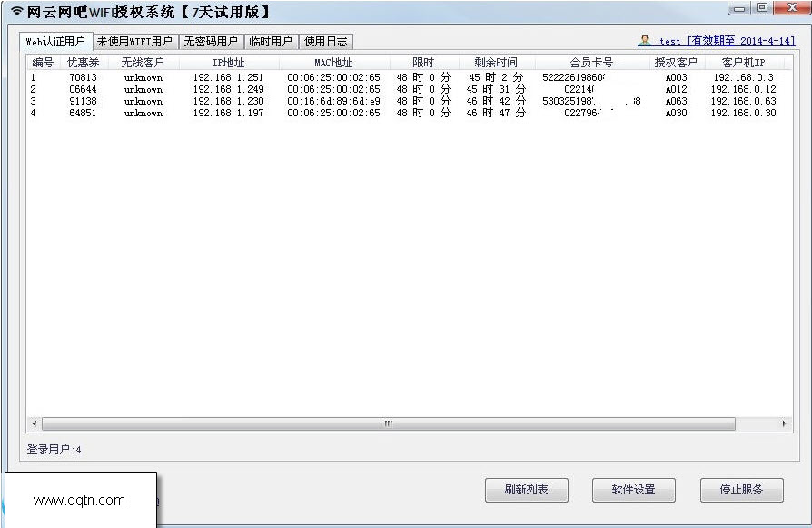The image size is (812, 528).
Task: Minimize the WIFI授权系统 window
Action: (x=739, y=8)
